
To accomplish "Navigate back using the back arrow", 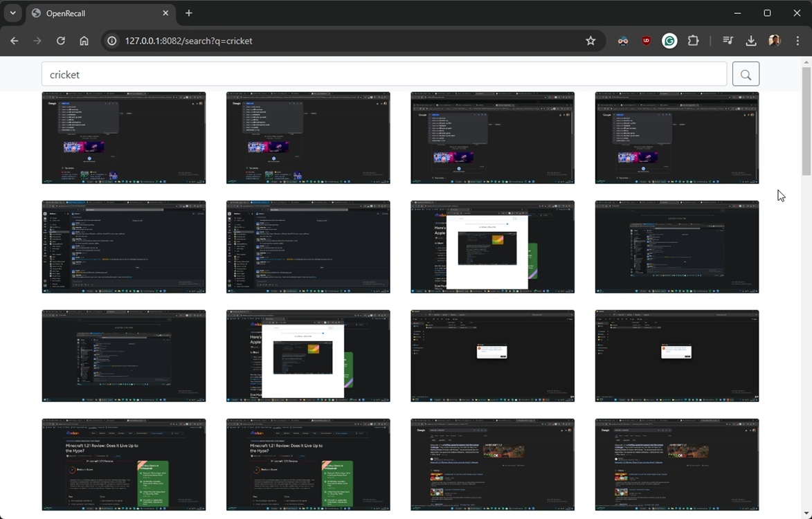I will click(x=14, y=41).
